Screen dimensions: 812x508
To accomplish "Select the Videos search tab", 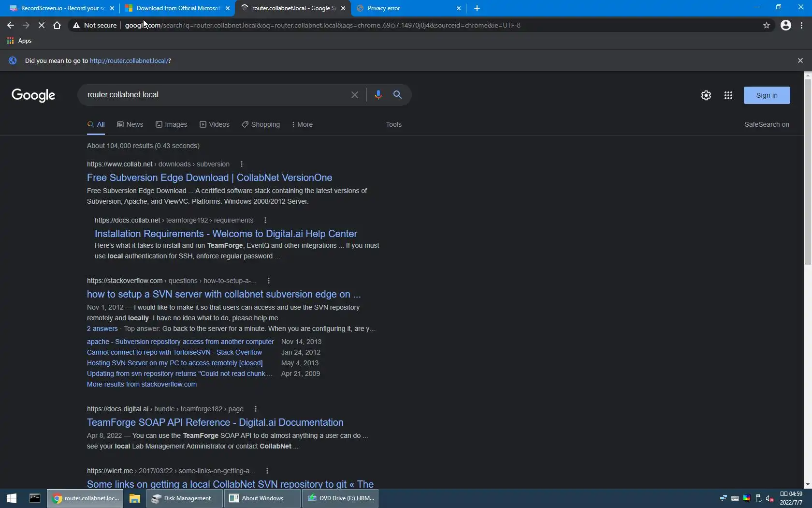I will tap(215, 124).
